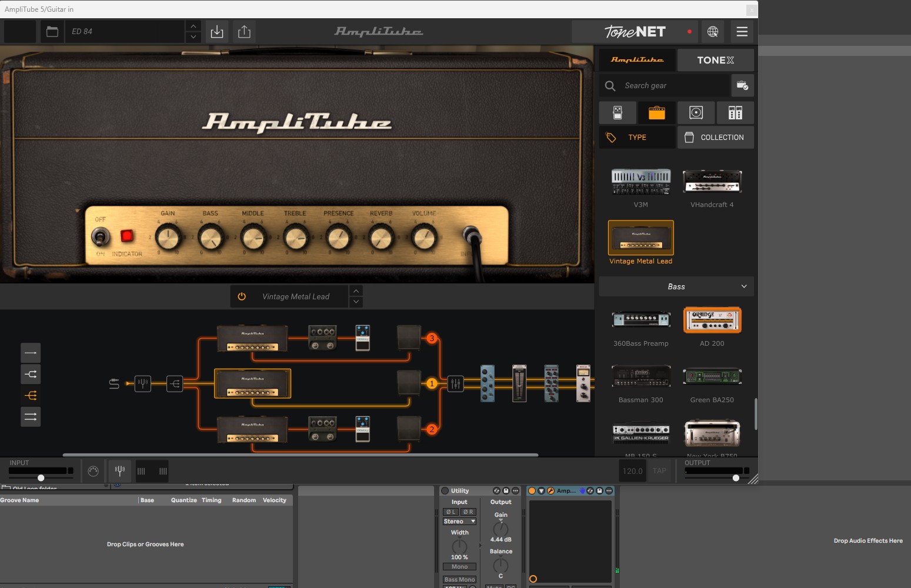Switch to next amp model arrow
The image size is (911, 588).
(x=356, y=302)
